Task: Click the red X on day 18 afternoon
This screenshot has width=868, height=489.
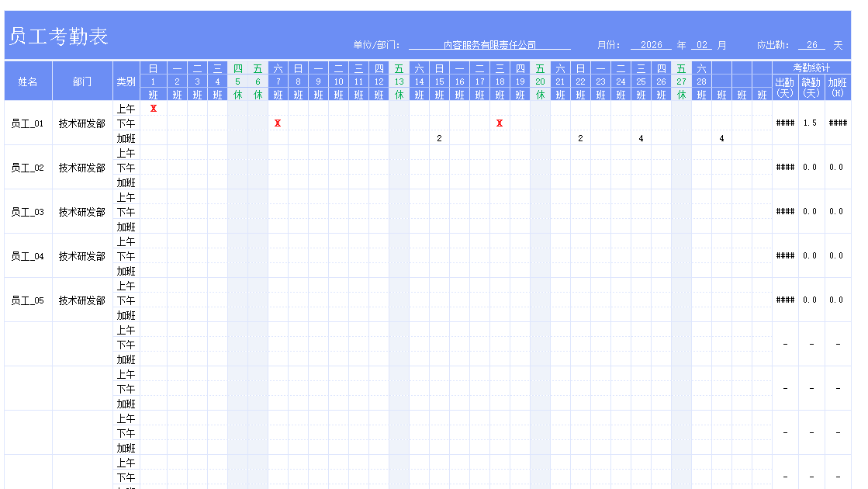Action: (500, 123)
